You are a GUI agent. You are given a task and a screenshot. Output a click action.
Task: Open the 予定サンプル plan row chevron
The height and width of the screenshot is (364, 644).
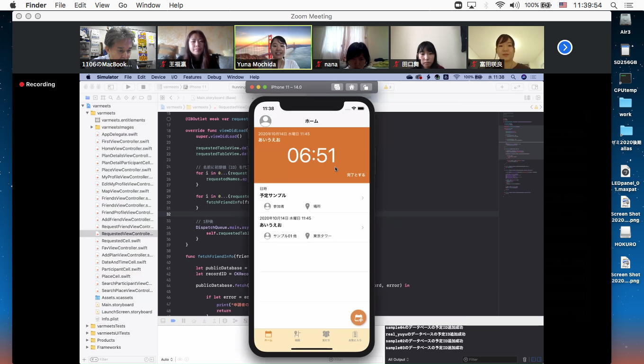point(363,198)
